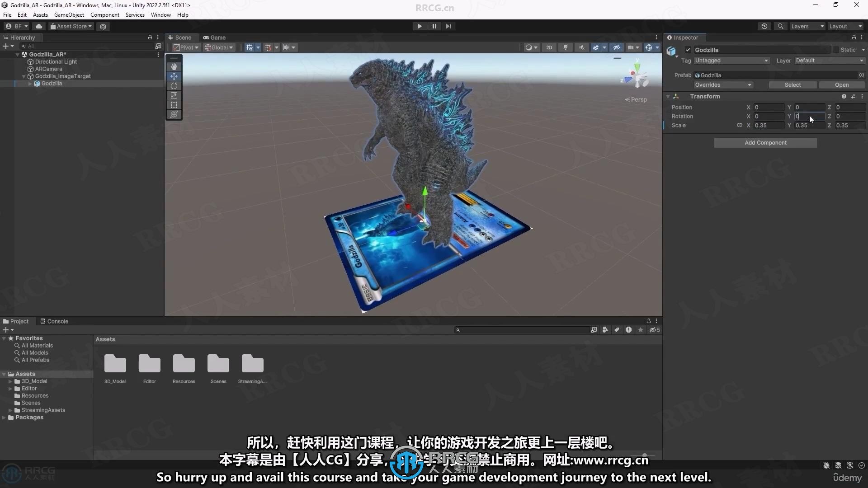Screen dimensions: 868x488
Task: Search assets by type icon
Action: point(605,330)
